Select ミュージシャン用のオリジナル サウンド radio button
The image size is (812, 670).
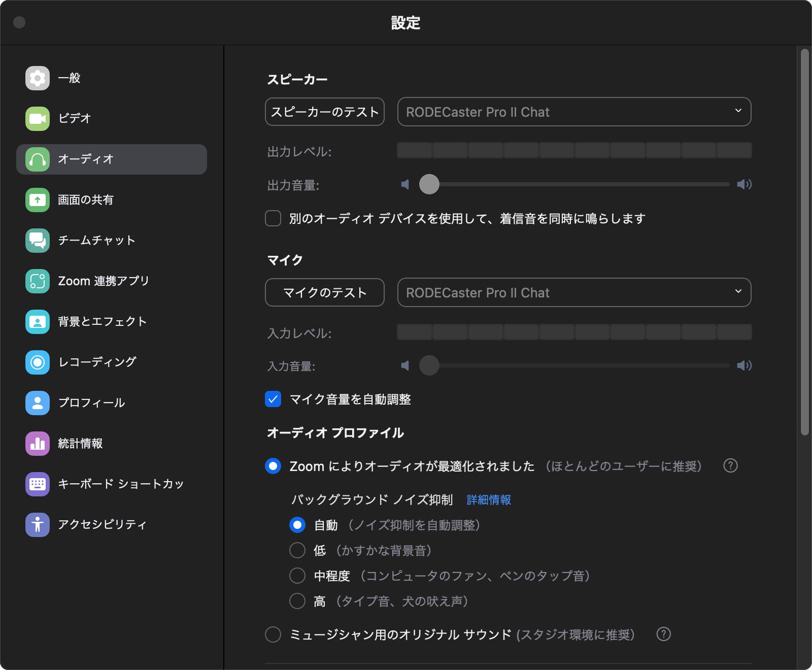coord(273,634)
